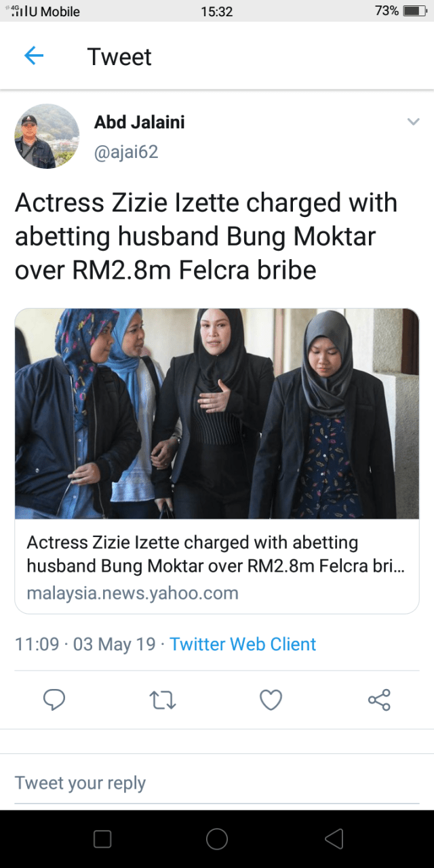Open the news article photo
The height and width of the screenshot is (868, 434).
[x=217, y=414]
